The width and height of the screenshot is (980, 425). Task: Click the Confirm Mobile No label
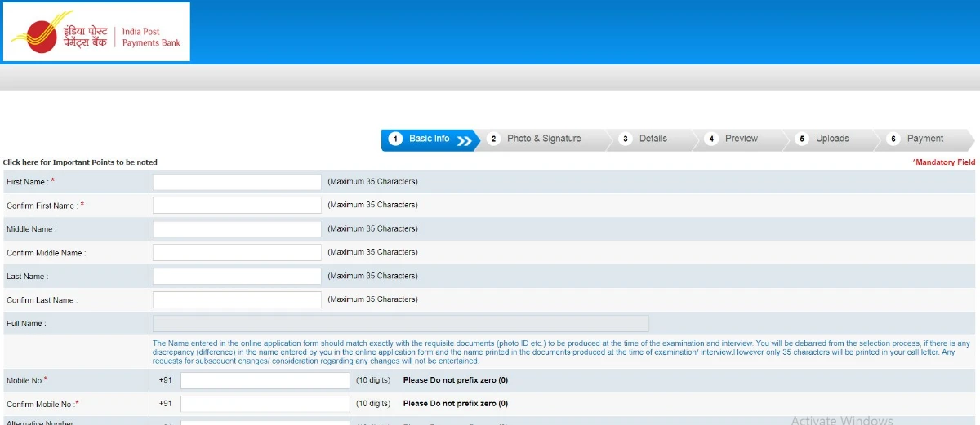coord(42,404)
